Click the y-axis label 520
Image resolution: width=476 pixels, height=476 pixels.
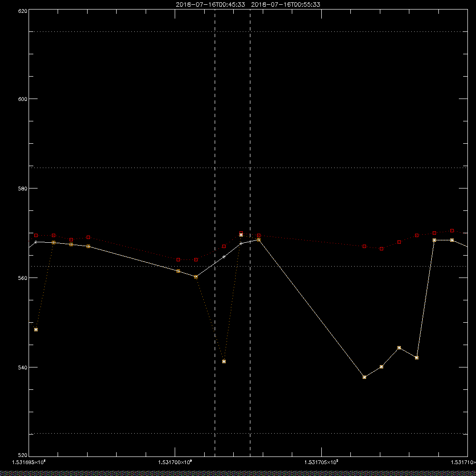(x=23, y=456)
